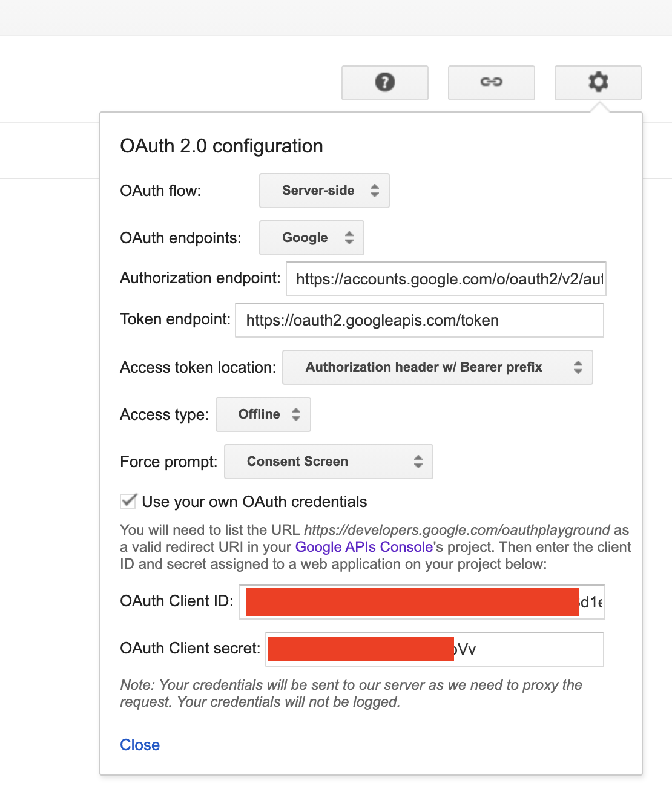Open the Access type Offline dropdown

click(263, 414)
